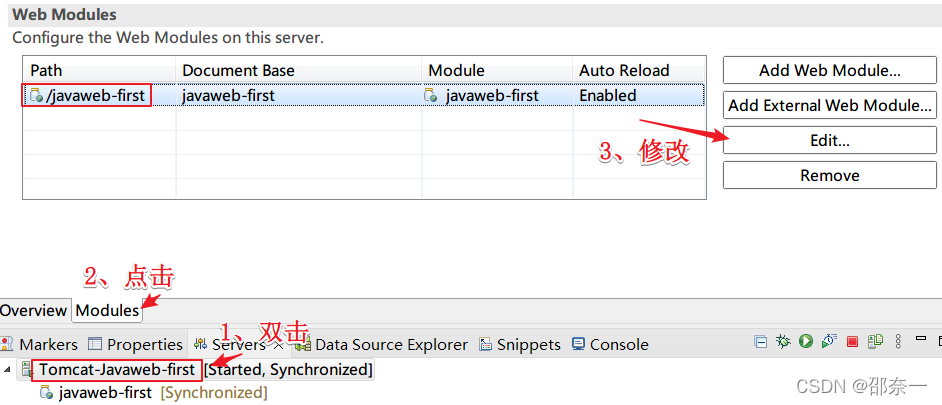Screen dimensions: 942x405
Task: Click the Module column header
Action: pos(497,70)
